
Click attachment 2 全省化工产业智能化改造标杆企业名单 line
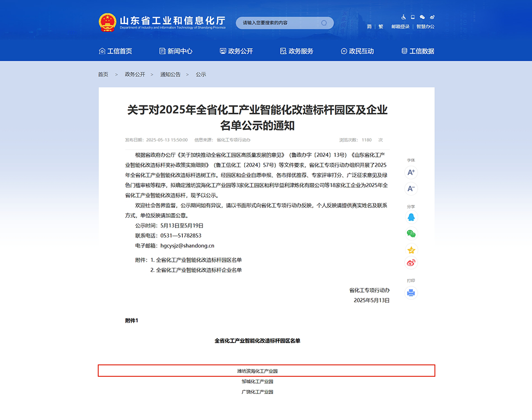196,270
